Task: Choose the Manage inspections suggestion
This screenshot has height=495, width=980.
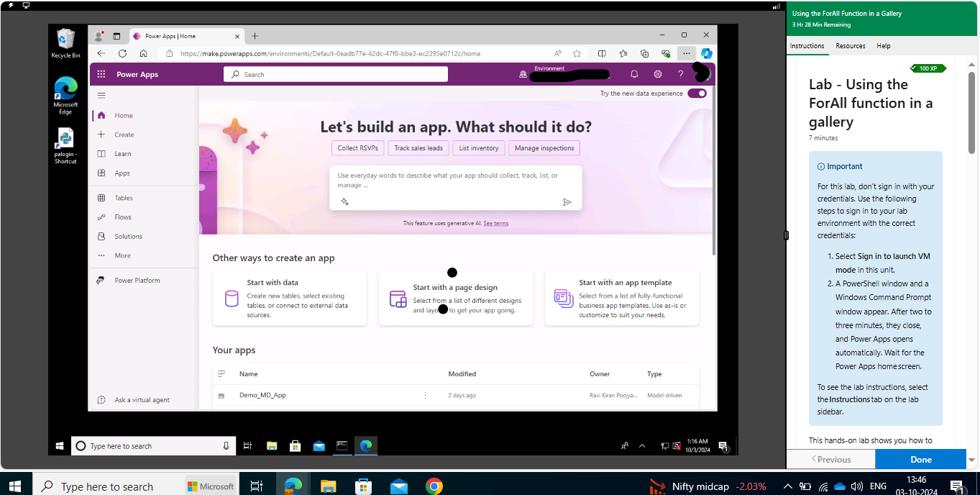Action: [x=544, y=148]
